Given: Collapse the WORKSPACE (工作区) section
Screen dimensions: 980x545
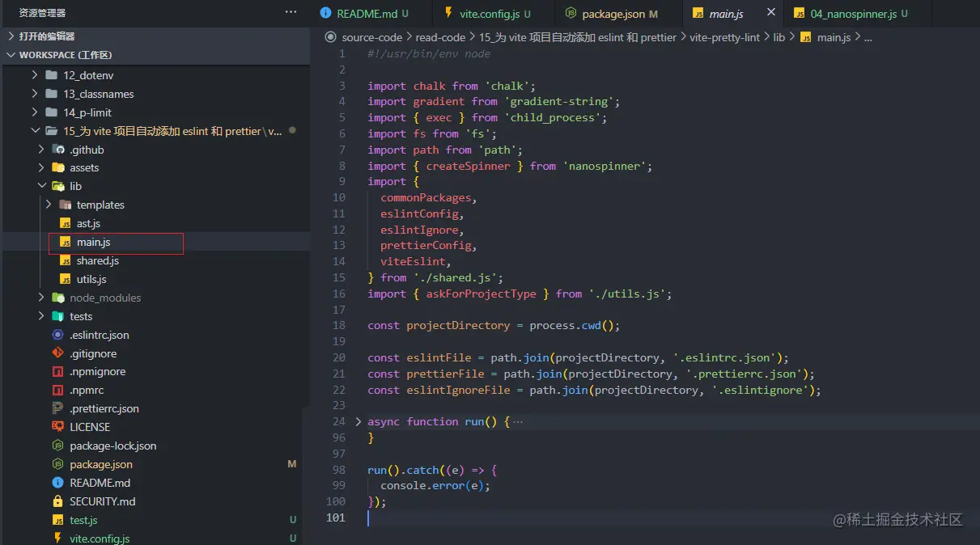Looking at the screenshot, I should (65, 55).
